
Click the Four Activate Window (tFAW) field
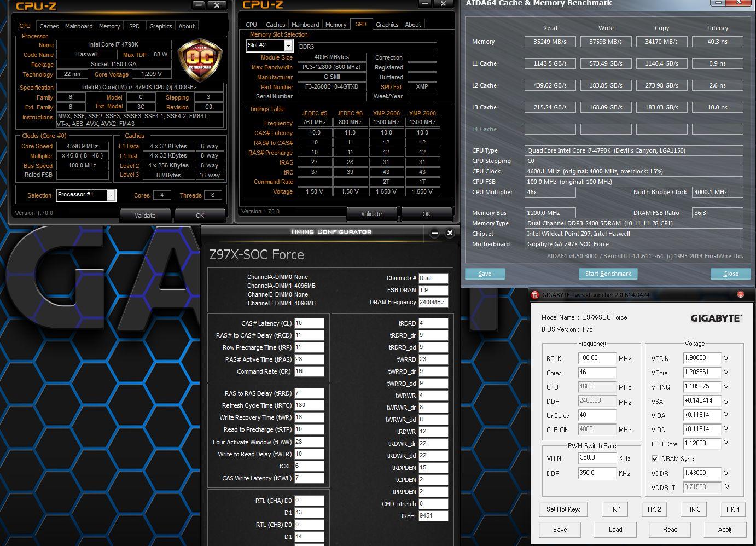(309, 442)
